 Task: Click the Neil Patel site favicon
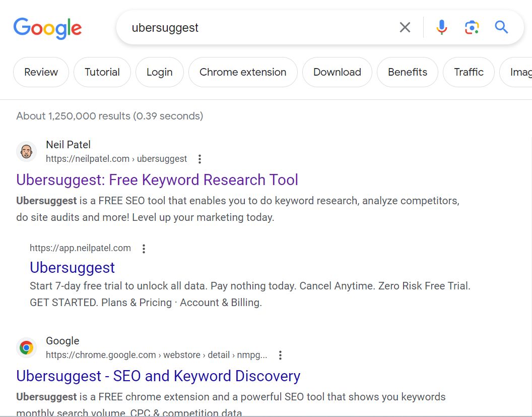click(26, 151)
